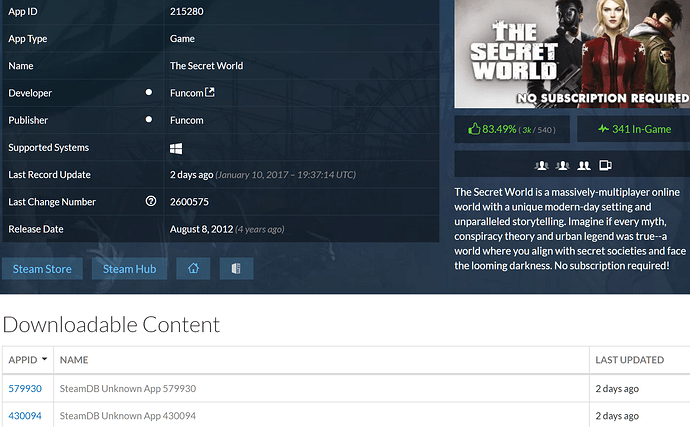Click SteamDB Unknown App 579930 name
The image size is (690, 427).
point(128,388)
